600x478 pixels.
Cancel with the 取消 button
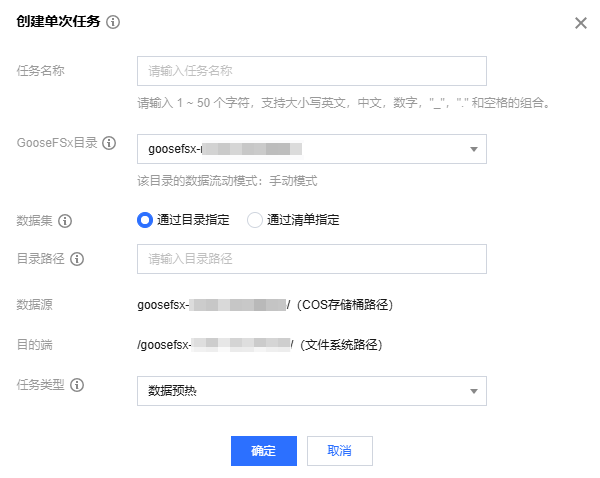click(340, 451)
